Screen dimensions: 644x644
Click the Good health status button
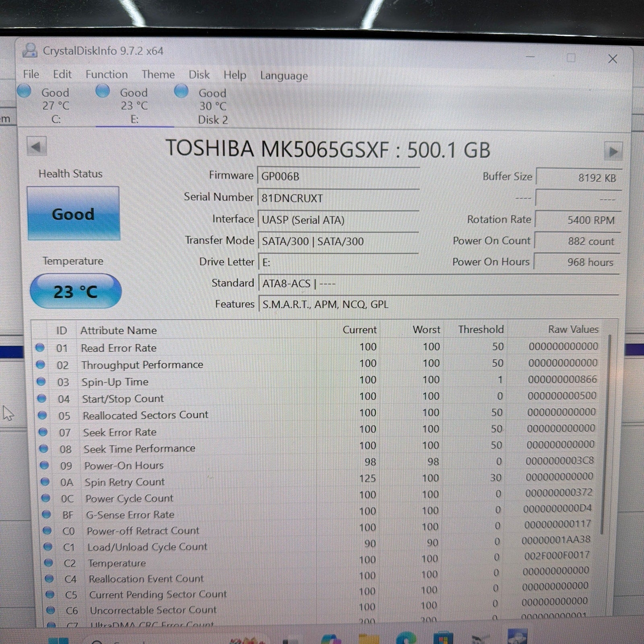(73, 214)
